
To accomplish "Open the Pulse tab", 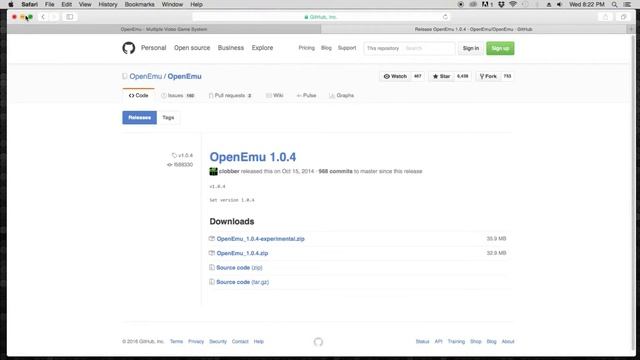I will click(306, 96).
